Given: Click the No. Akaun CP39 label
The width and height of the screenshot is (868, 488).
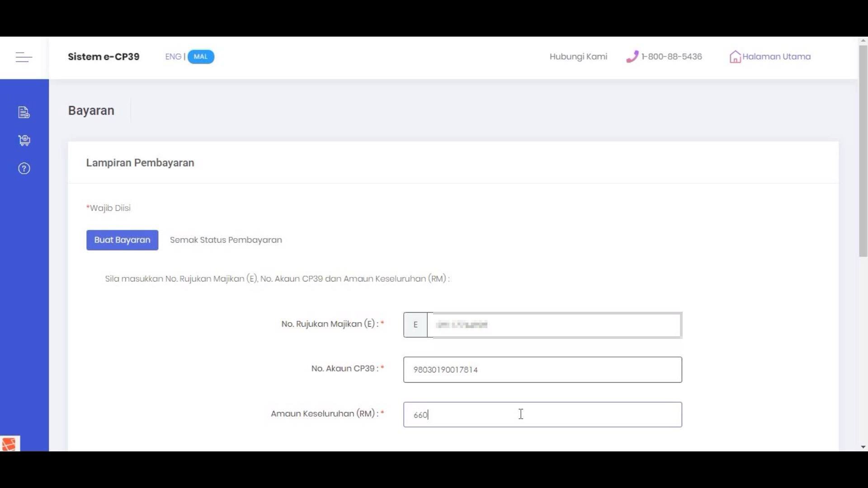Looking at the screenshot, I should tap(348, 368).
